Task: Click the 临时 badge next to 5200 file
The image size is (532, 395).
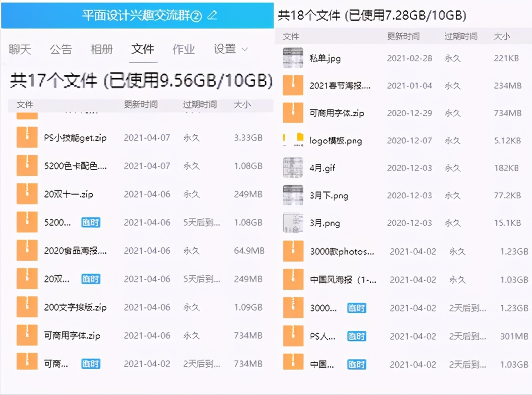Action: point(91,222)
